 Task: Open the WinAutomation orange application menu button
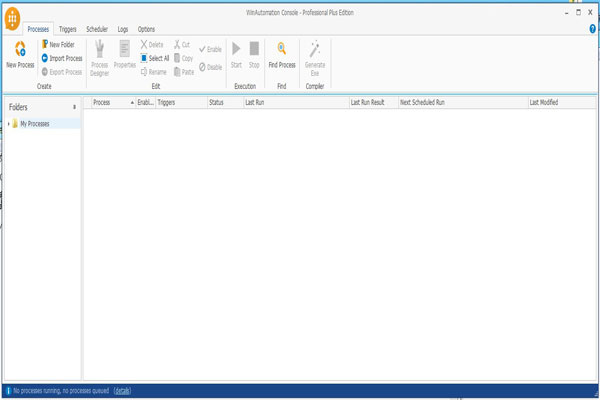[x=13, y=18]
